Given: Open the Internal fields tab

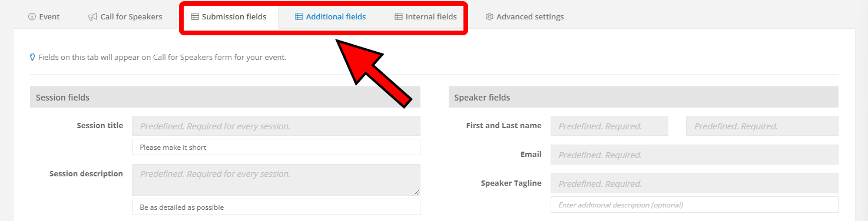Looking at the screenshot, I should pyautogui.click(x=426, y=17).
